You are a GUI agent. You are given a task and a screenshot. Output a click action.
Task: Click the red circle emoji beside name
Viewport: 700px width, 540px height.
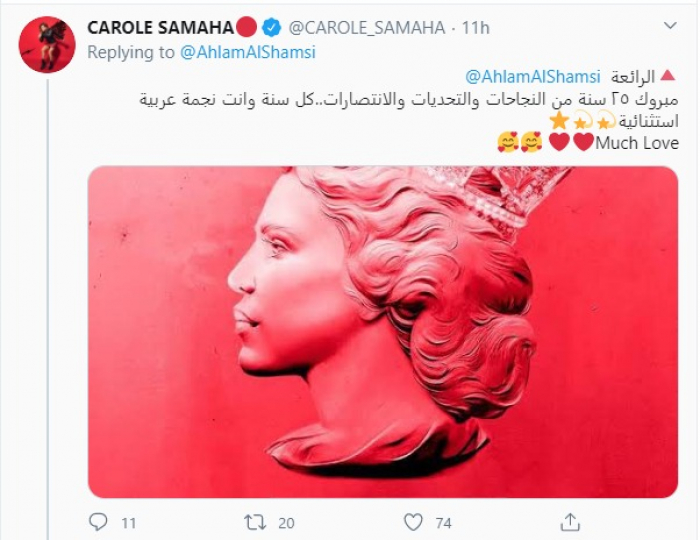tap(246, 27)
